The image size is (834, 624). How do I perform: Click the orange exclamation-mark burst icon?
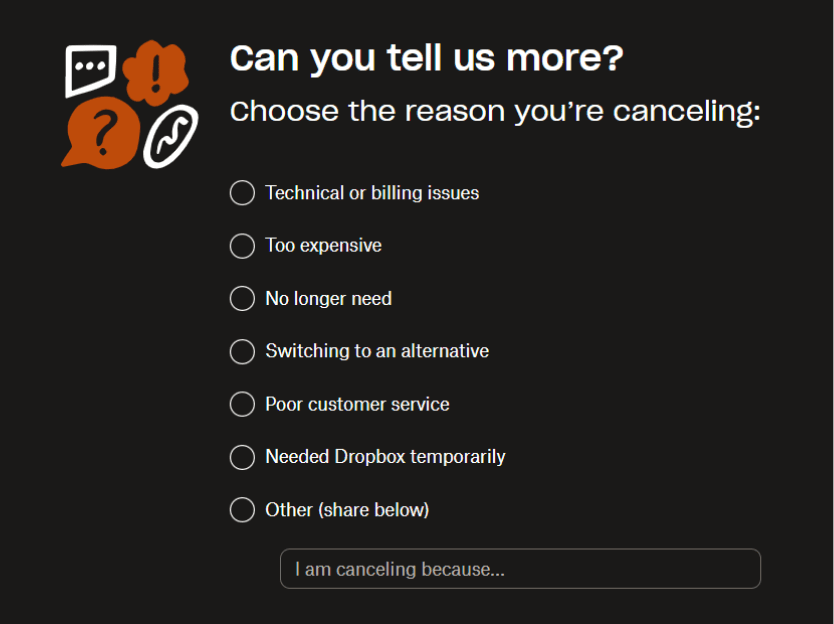[155, 71]
